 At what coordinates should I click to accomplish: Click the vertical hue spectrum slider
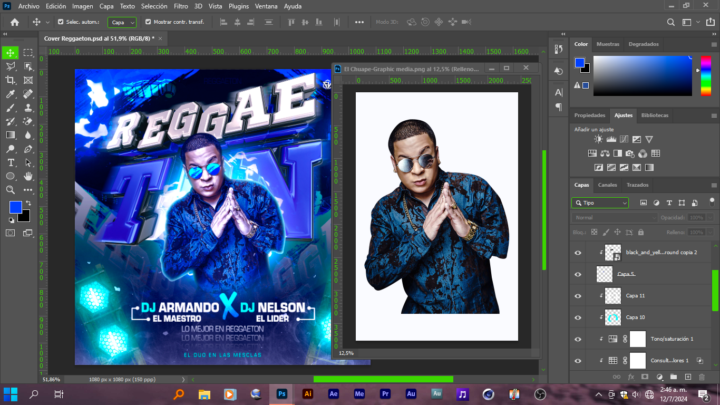(x=706, y=76)
